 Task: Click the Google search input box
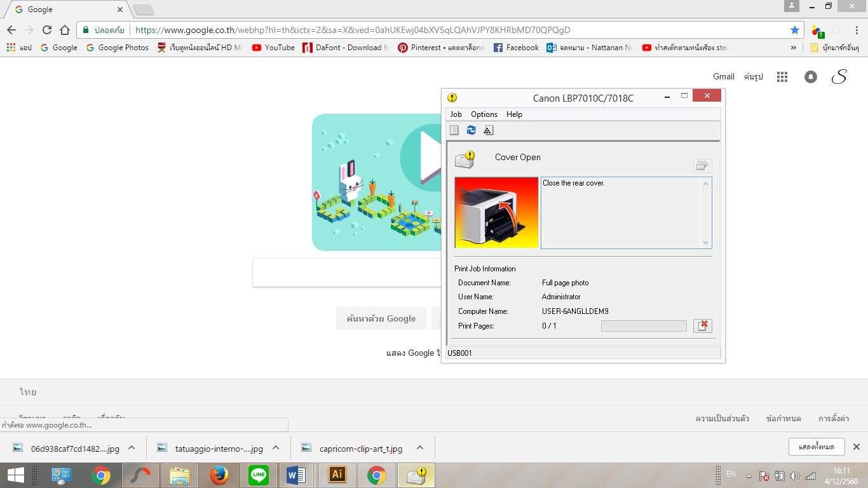point(347,273)
